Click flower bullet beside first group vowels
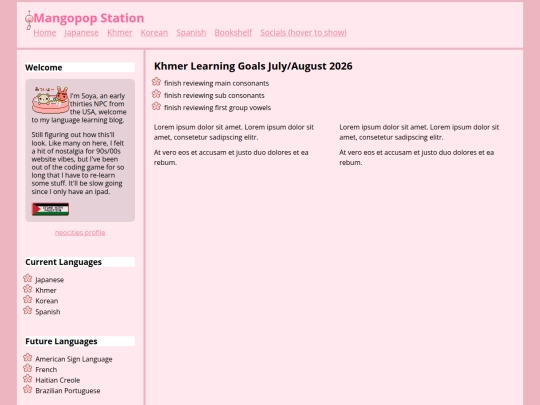540x405 pixels. coord(156,106)
